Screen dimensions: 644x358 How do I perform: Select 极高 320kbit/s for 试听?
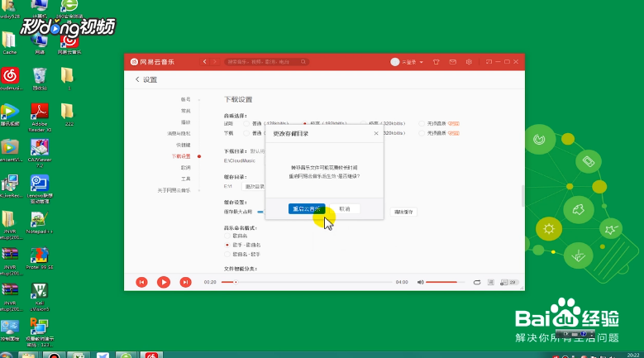(x=364, y=123)
